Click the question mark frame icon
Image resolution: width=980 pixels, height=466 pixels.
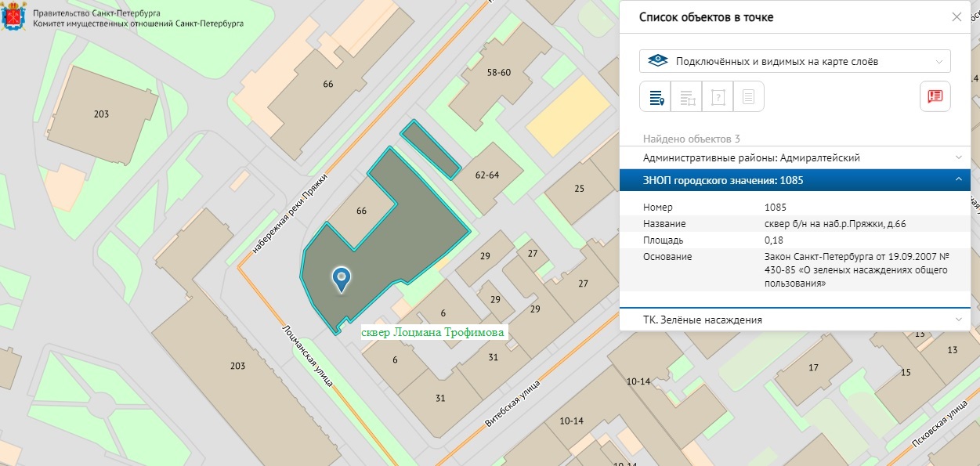tap(718, 97)
